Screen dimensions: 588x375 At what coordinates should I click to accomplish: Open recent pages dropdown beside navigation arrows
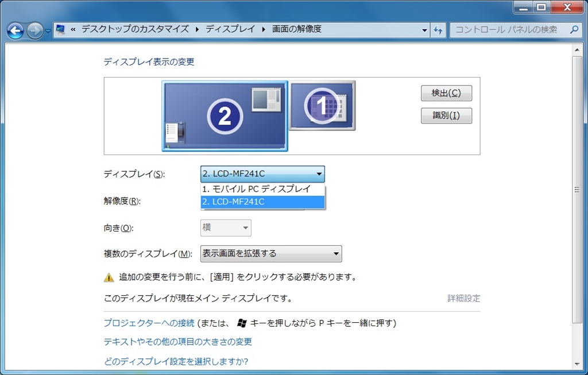pos(48,31)
